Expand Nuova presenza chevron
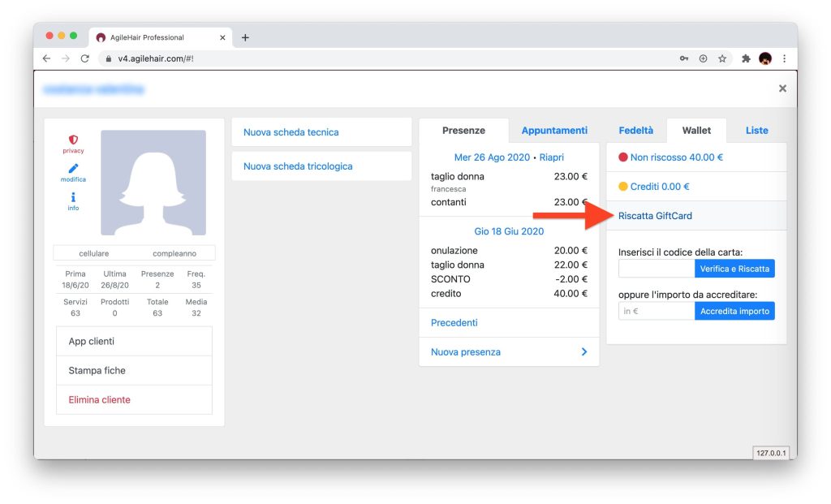This screenshot has width=831, height=504. [583, 352]
